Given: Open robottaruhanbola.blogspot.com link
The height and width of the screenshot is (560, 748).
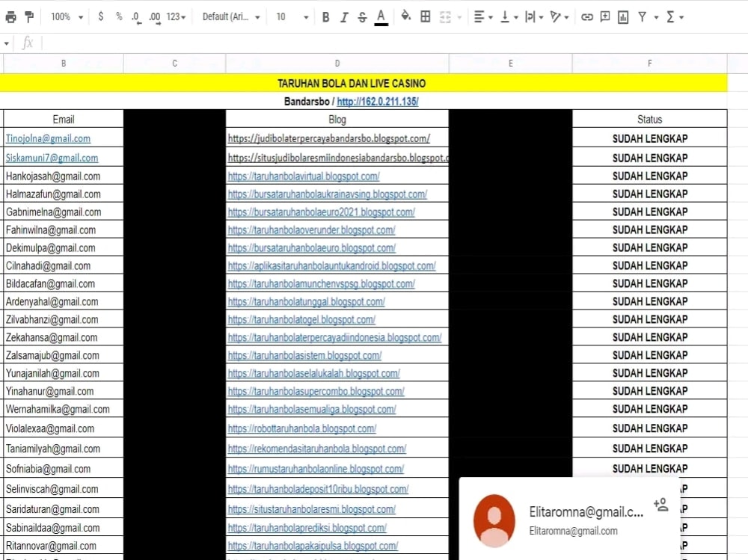Looking at the screenshot, I should click(302, 428).
